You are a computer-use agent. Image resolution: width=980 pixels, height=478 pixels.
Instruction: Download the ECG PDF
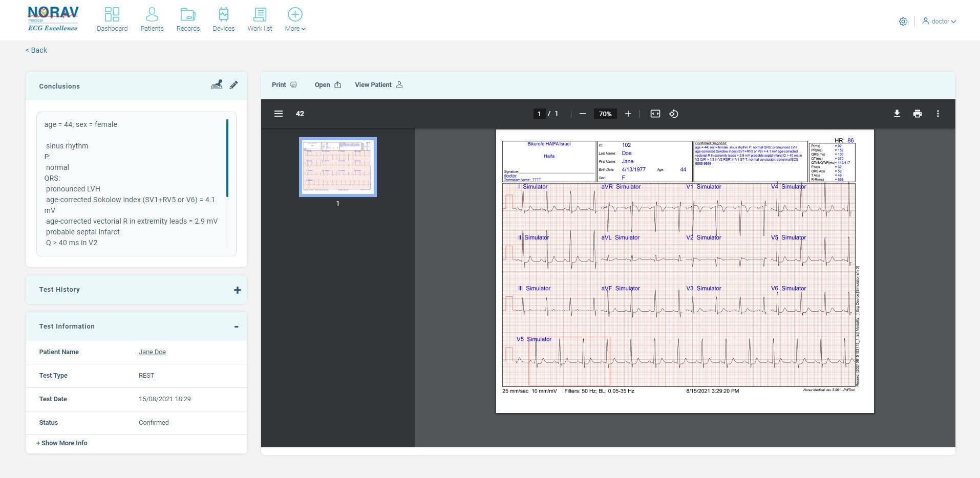tap(897, 114)
